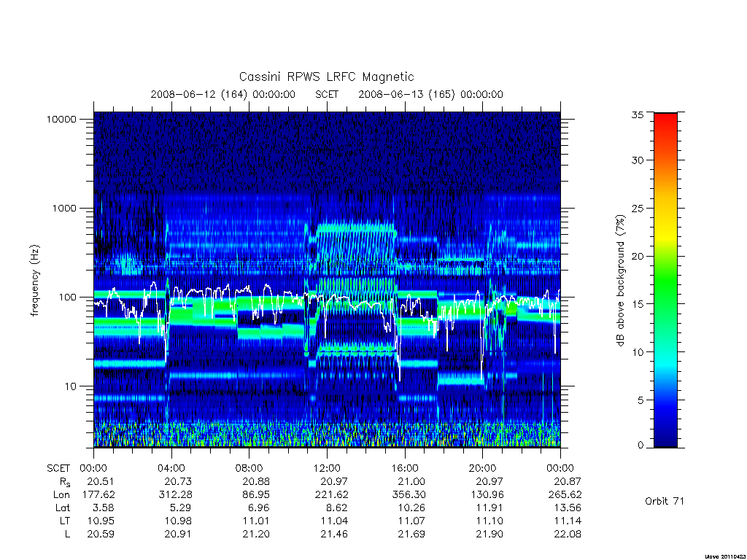Viewport: 747px width, 560px height.
Task: Click the Lon value 130.96
Action: [x=487, y=495]
